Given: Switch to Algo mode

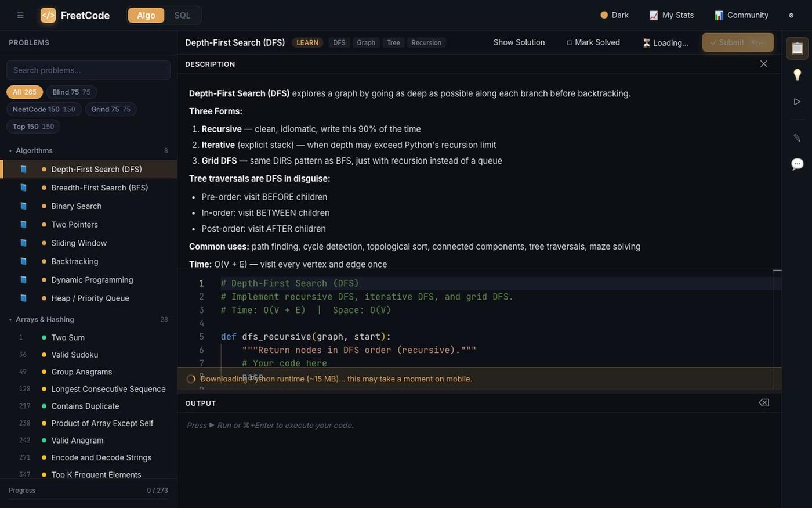Looking at the screenshot, I should 146,15.
